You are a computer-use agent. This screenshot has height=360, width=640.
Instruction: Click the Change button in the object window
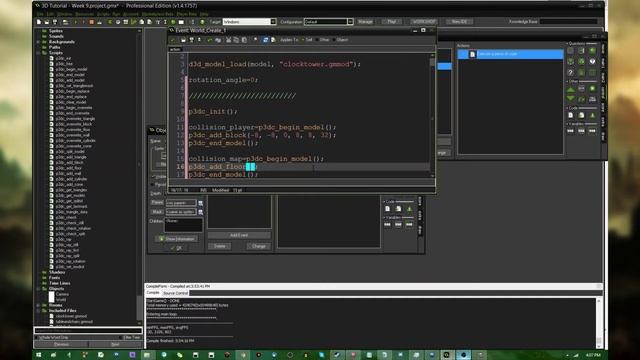point(258,246)
